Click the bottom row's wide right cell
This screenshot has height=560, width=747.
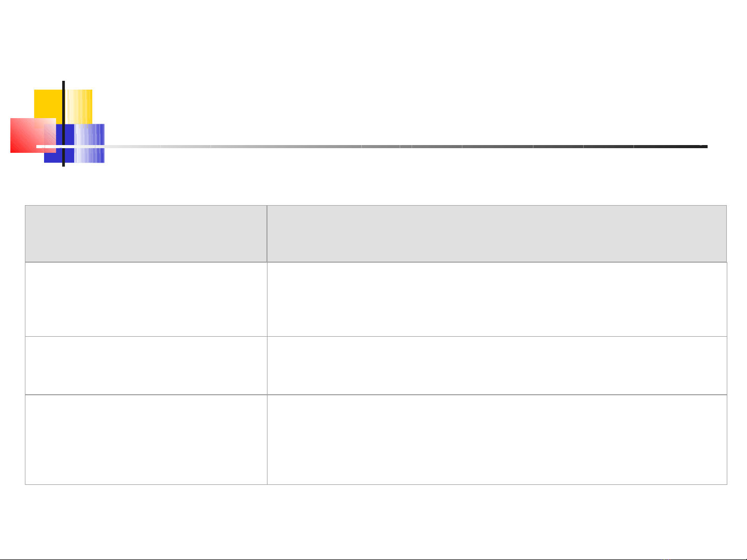pyautogui.click(x=497, y=440)
